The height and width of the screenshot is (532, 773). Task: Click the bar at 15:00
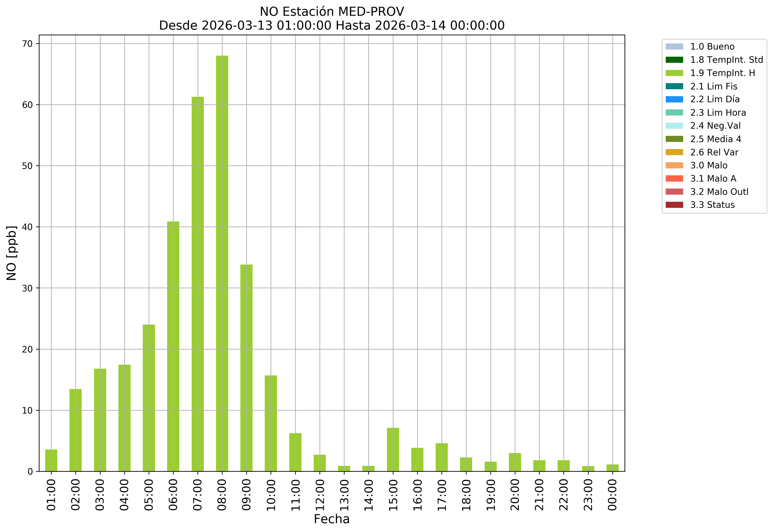click(393, 450)
